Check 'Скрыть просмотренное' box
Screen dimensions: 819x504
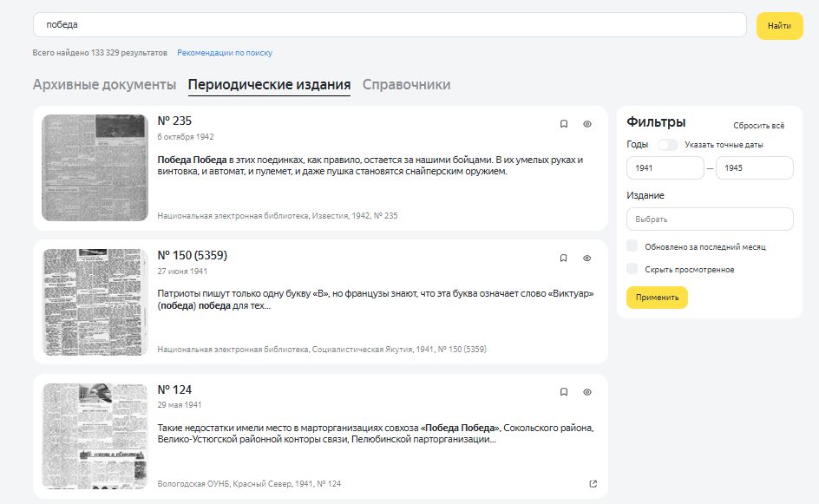pyautogui.click(x=632, y=268)
